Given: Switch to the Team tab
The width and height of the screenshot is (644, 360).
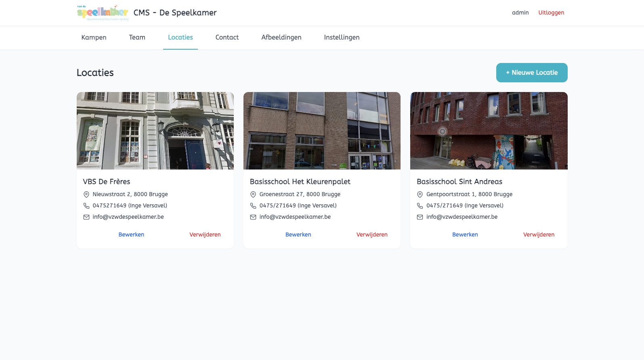Looking at the screenshot, I should (137, 38).
